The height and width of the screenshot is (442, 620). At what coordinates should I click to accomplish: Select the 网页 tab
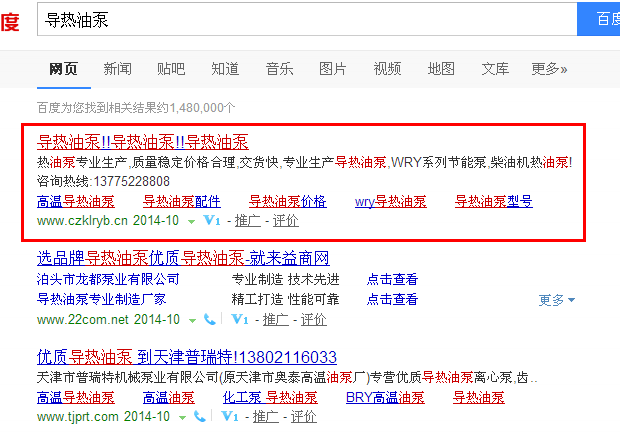click(x=63, y=69)
